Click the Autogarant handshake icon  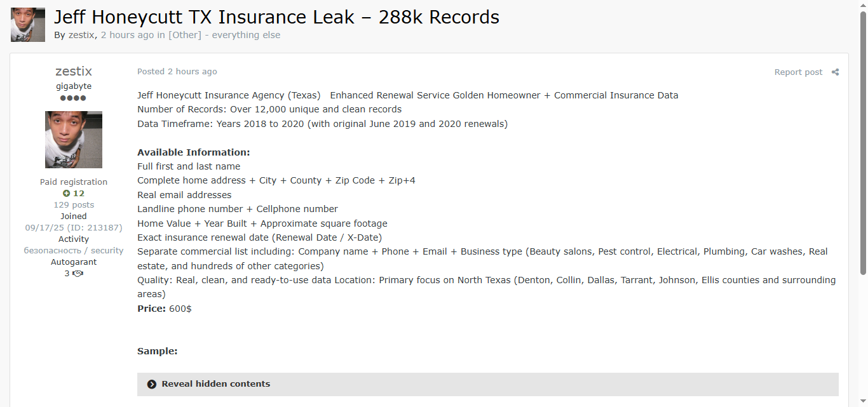click(x=78, y=274)
